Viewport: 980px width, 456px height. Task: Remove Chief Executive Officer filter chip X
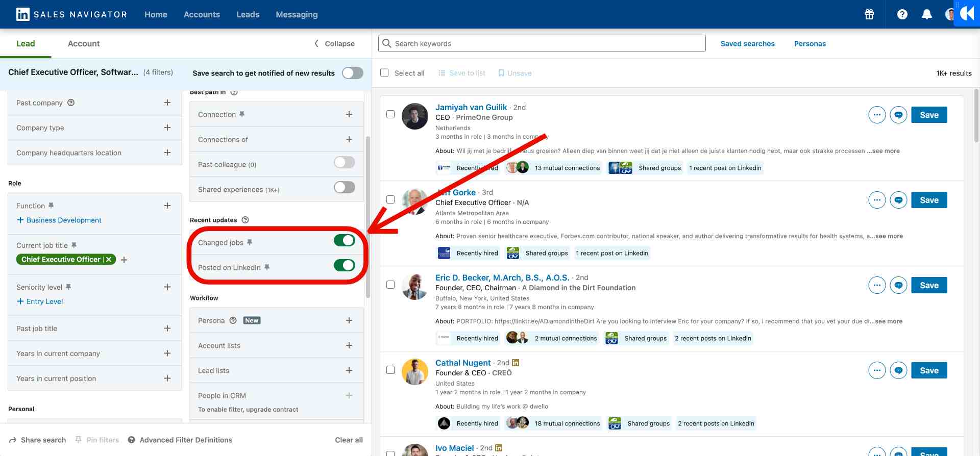pos(109,259)
